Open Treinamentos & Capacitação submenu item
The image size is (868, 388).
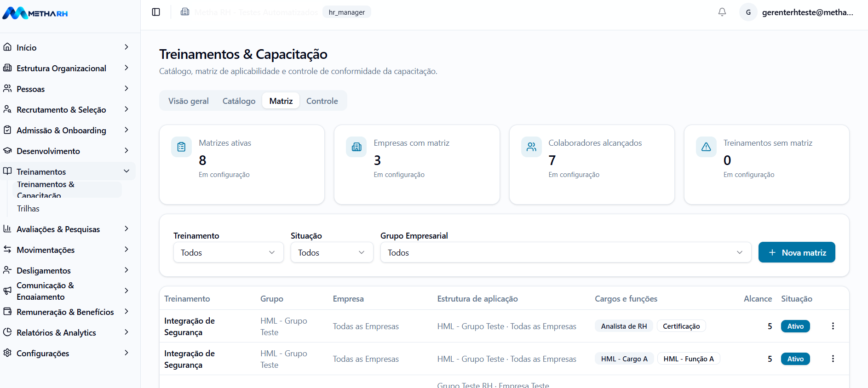(67, 189)
